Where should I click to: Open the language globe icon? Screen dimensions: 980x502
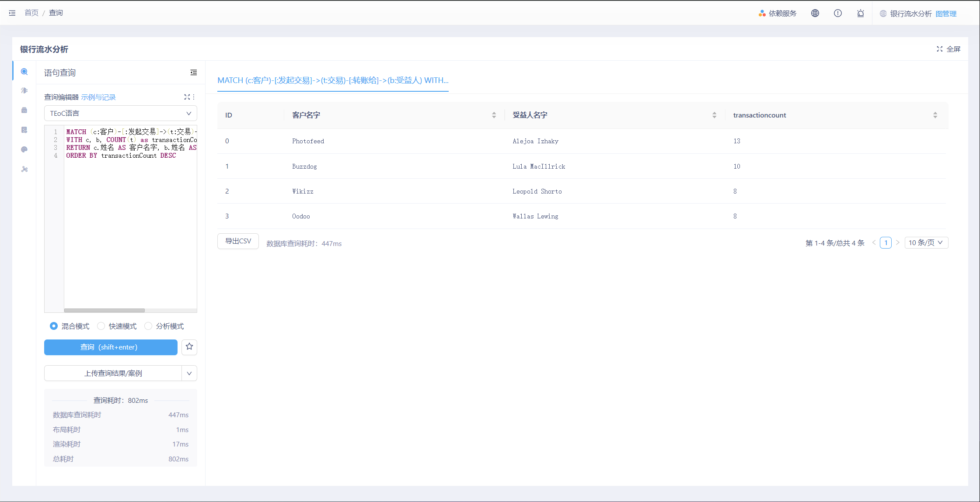pos(815,13)
